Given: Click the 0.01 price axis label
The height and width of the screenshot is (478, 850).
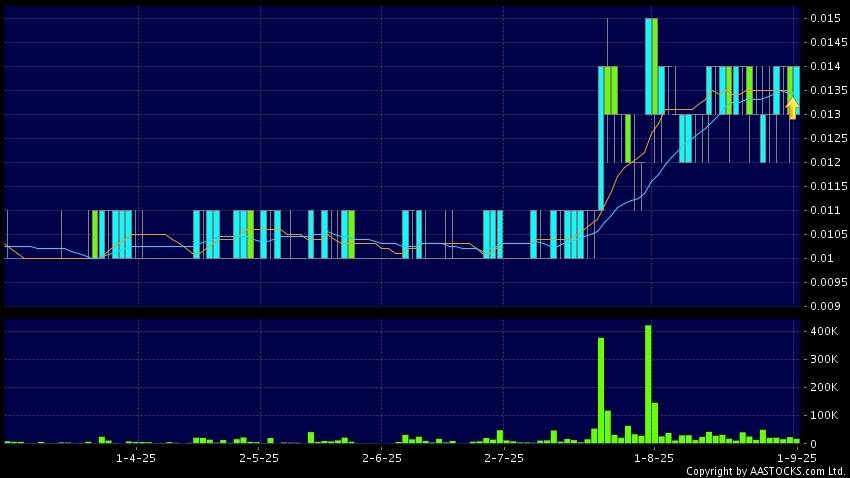Looking at the screenshot, I should [822, 258].
